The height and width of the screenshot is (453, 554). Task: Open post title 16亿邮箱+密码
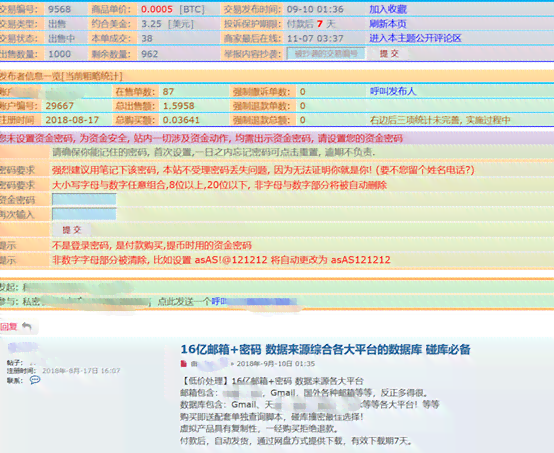[x=325, y=349]
